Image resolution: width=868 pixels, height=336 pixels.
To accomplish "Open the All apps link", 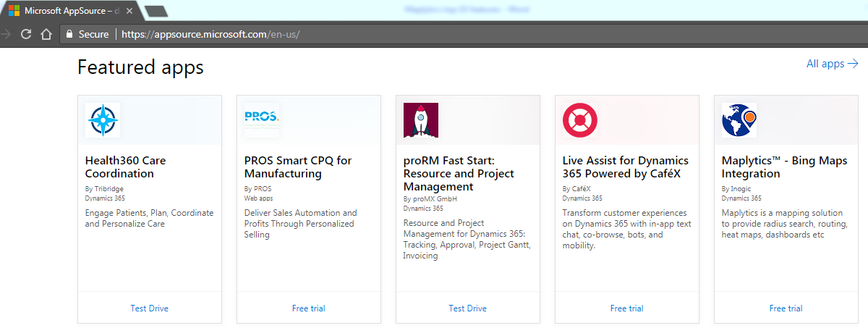I will click(x=832, y=64).
